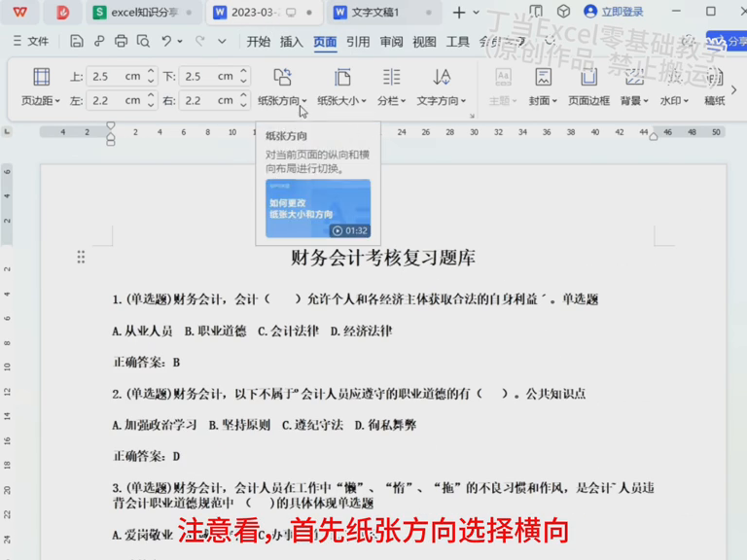The width and height of the screenshot is (747, 560).
Task: Switch to the Insert (插入) tab
Action: (x=292, y=42)
